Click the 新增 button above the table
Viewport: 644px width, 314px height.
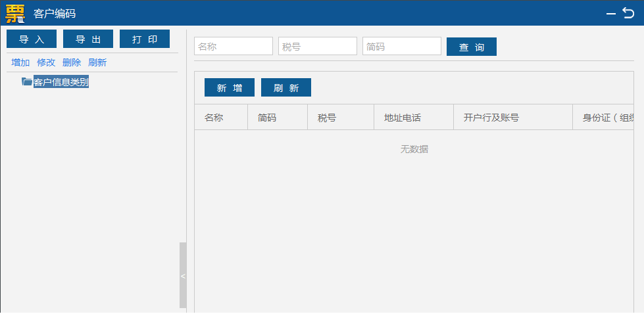tap(230, 87)
